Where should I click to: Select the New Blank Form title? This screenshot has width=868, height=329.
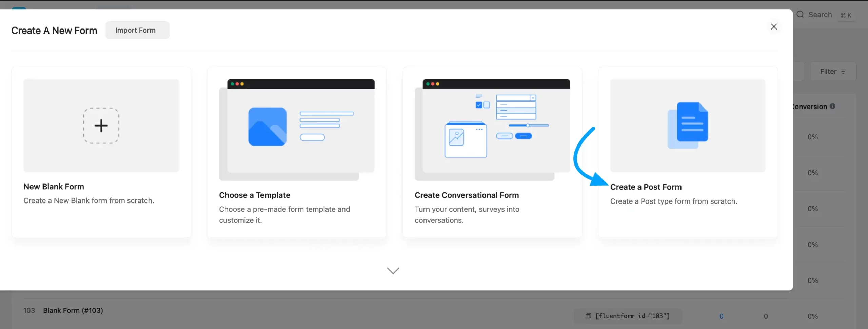[x=54, y=187]
